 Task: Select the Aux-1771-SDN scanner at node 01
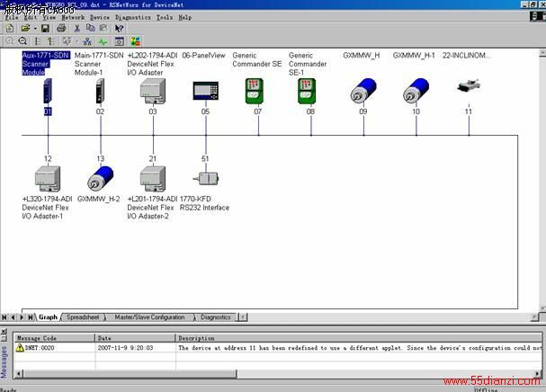click(48, 91)
